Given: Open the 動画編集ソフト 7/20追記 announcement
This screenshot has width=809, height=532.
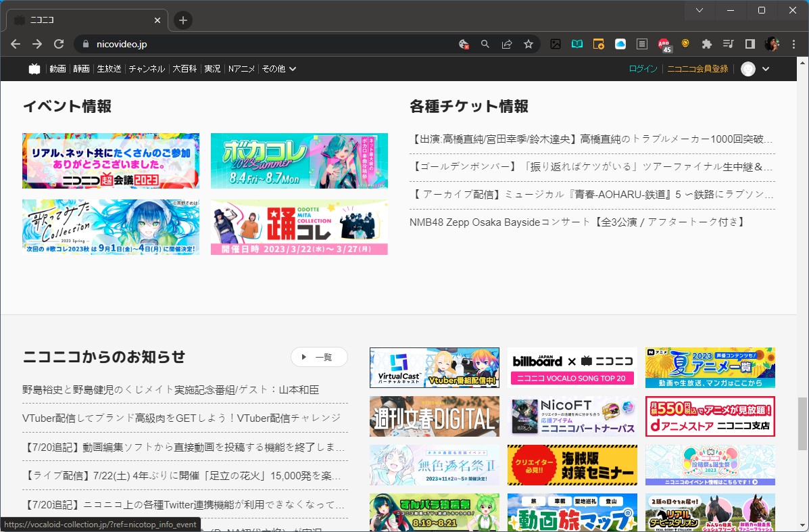Looking at the screenshot, I should click(185, 447).
